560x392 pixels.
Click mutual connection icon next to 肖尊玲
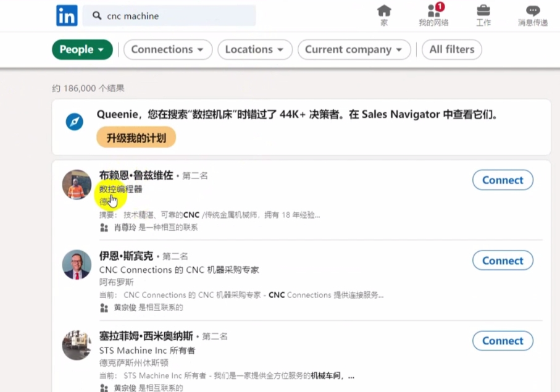tap(104, 227)
